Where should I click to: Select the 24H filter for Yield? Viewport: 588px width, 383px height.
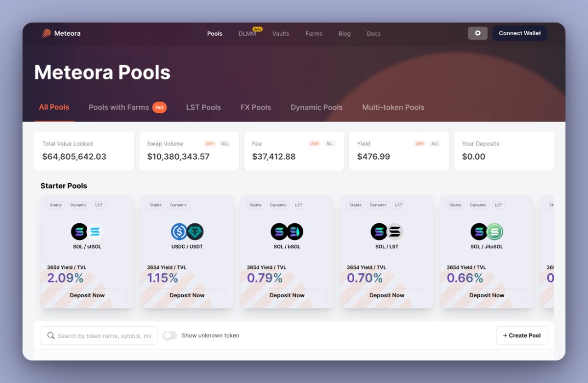pyautogui.click(x=419, y=144)
